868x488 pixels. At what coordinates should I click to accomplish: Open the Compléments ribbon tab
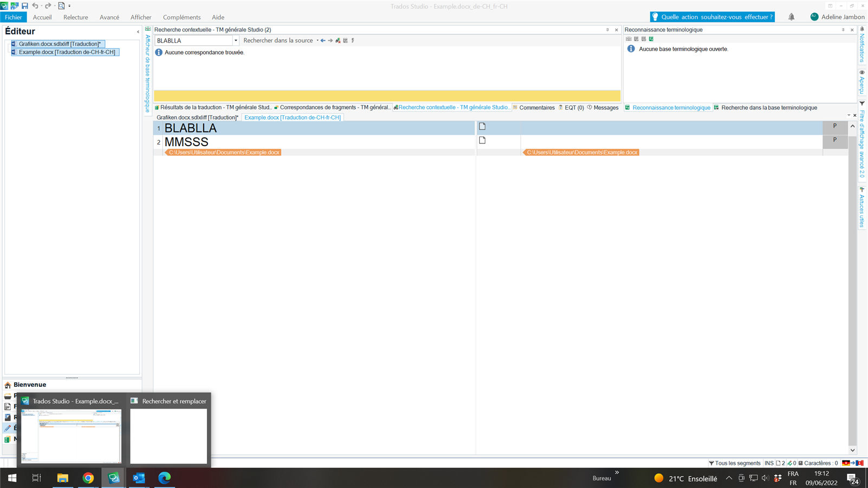(182, 17)
